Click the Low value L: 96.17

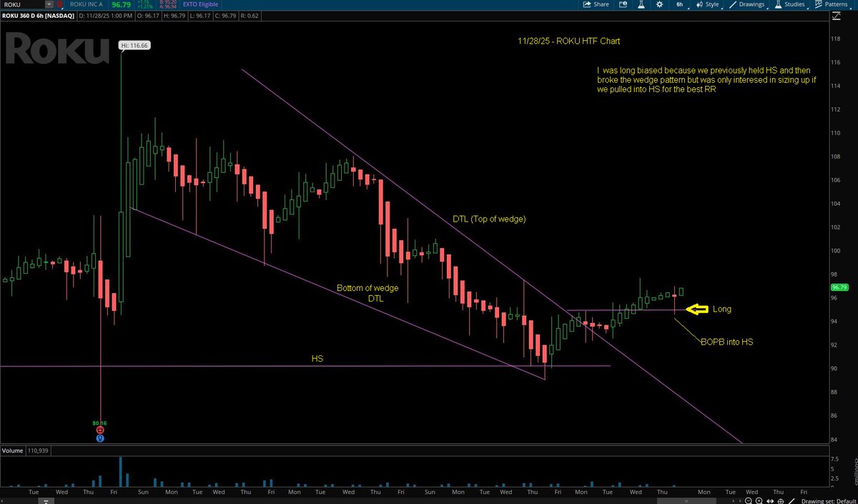200,16
